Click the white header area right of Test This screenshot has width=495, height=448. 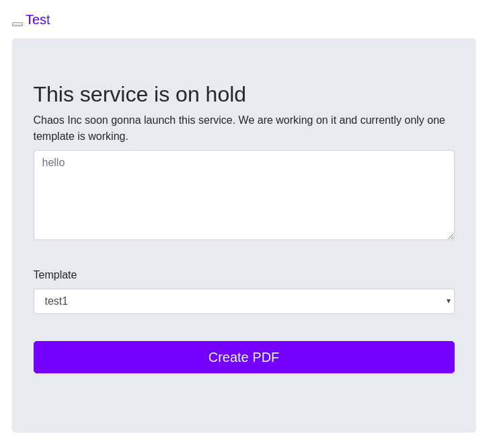269,20
